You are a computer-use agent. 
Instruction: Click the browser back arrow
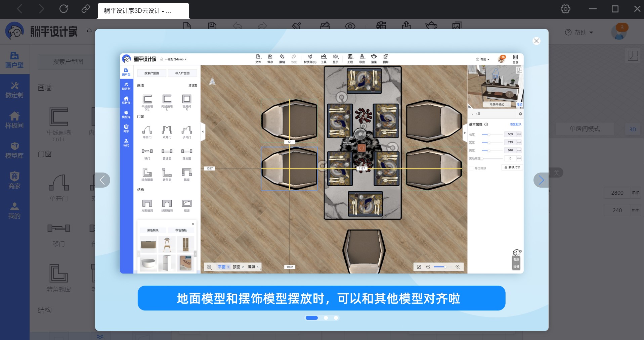[x=20, y=9]
